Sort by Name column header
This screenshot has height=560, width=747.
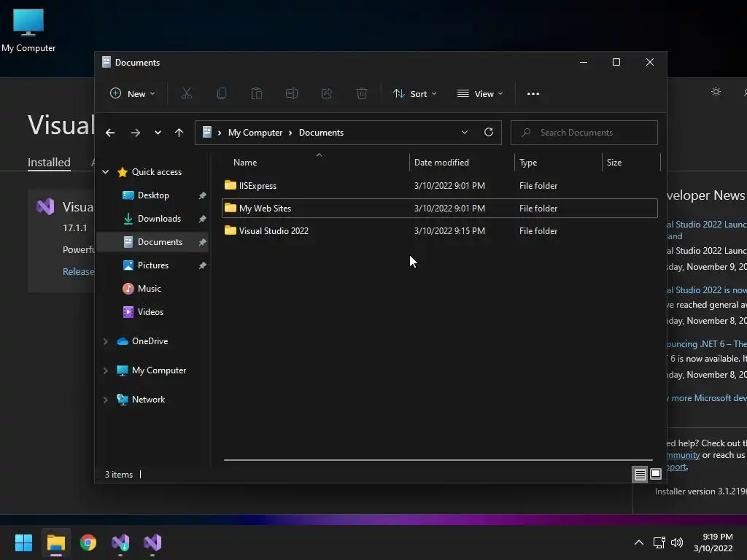[x=245, y=163]
